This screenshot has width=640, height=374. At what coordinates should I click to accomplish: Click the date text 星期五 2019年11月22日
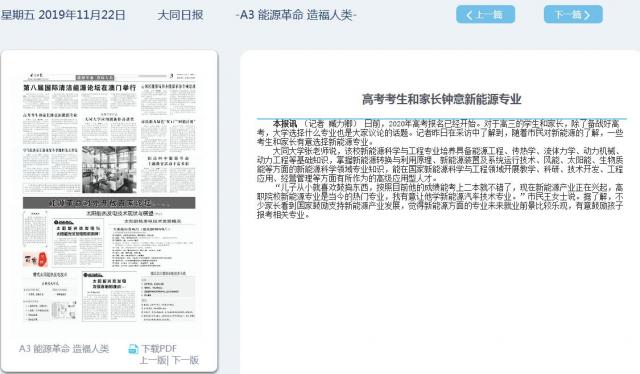[63, 15]
